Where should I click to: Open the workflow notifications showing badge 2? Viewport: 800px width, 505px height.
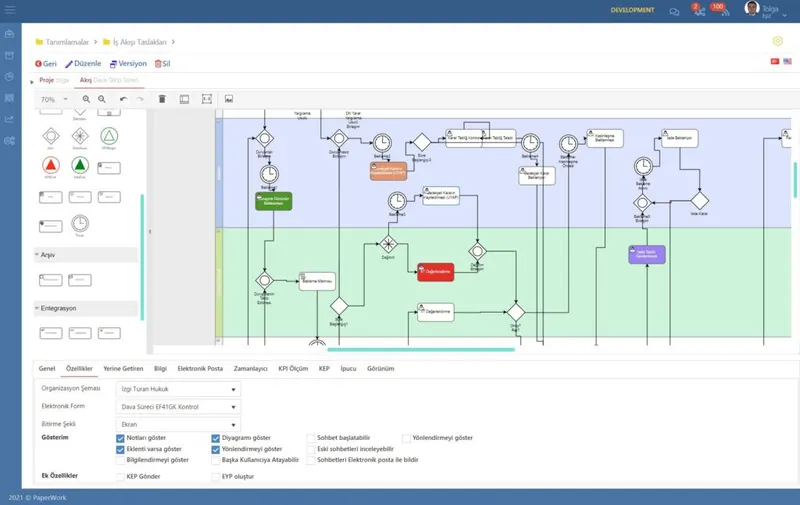click(699, 10)
